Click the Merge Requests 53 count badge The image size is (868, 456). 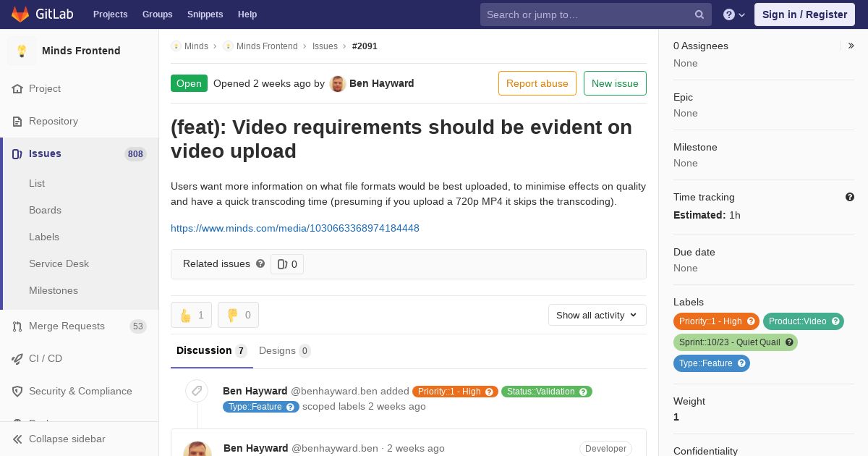(x=138, y=326)
